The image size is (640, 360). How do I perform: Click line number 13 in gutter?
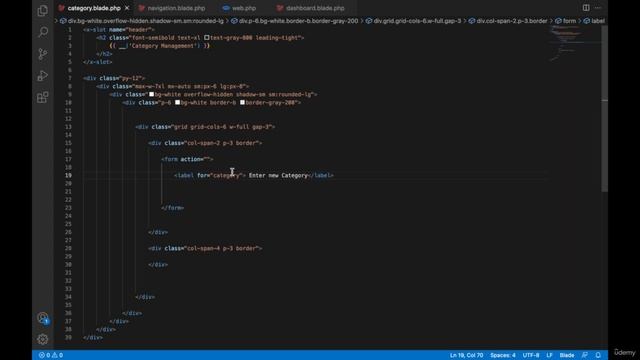point(68,127)
